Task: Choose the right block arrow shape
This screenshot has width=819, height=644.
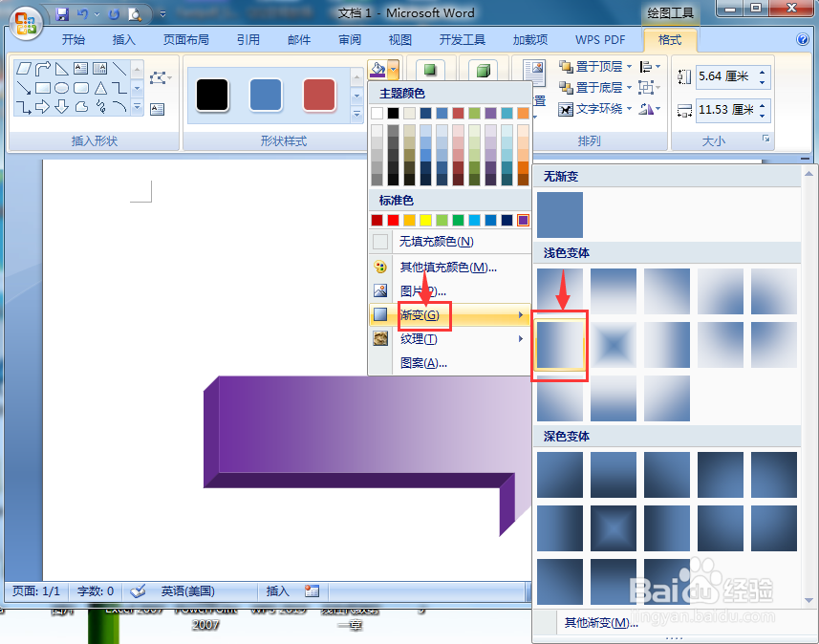Action: click(x=42, y=107)
